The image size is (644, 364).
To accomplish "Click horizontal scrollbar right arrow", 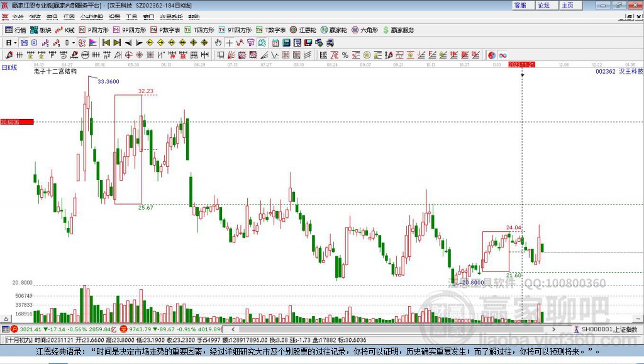I will point(553,329).
